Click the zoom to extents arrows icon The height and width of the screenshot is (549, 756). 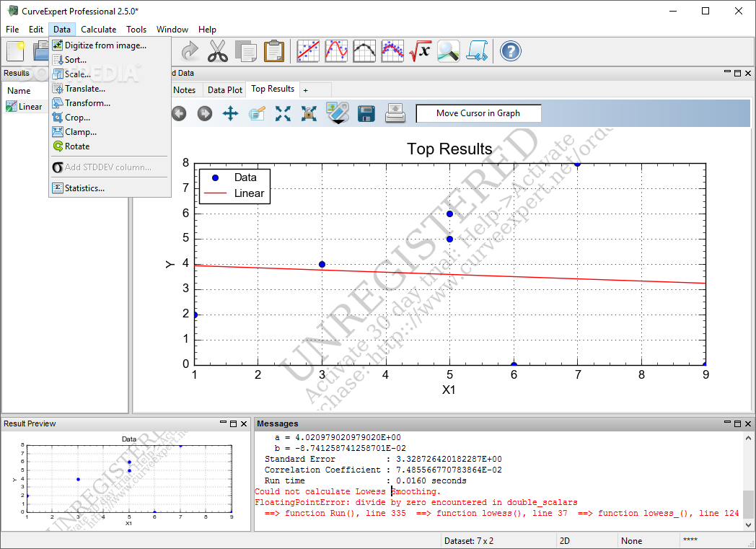(283, 114)
